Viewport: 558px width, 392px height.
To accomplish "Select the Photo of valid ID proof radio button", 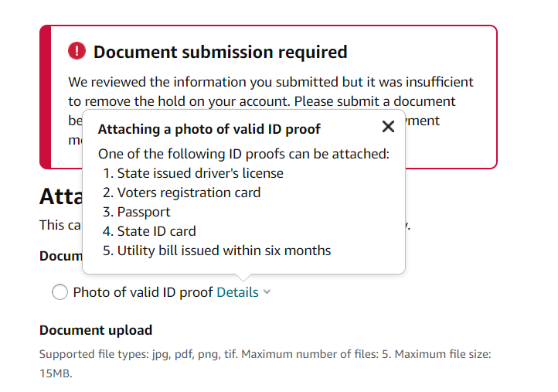I will pyautogui.click(x=60, y=292).
